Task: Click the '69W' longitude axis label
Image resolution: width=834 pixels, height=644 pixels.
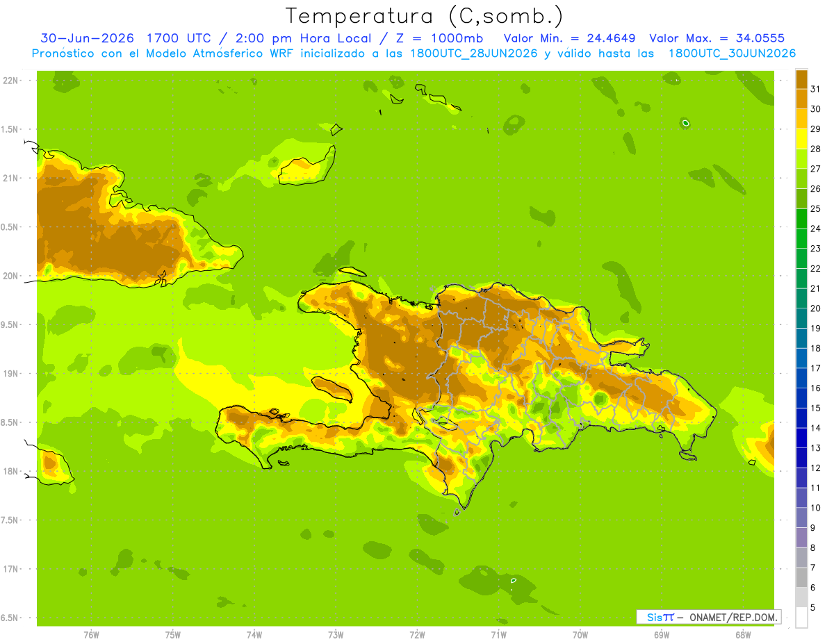Action: coord(662,635)
